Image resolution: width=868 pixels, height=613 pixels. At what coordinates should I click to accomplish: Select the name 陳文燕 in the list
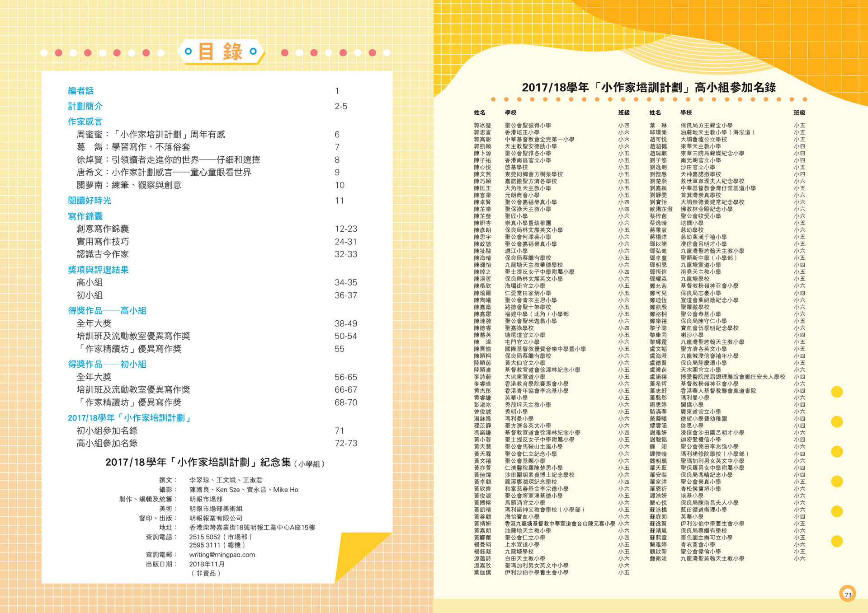482,174
